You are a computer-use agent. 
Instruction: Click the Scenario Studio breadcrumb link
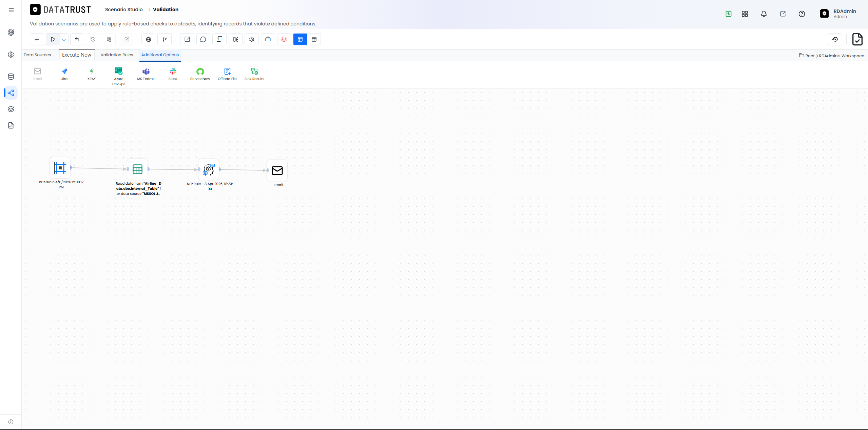[124, 9]
